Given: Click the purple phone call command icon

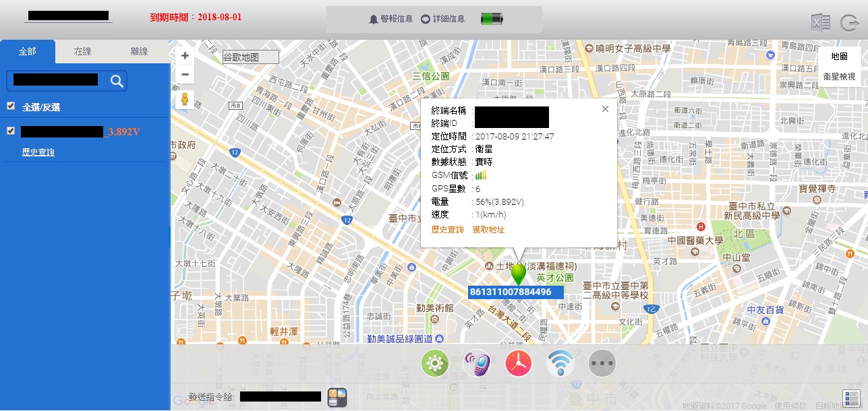Looking at the screenshot, I should point(477,364).
